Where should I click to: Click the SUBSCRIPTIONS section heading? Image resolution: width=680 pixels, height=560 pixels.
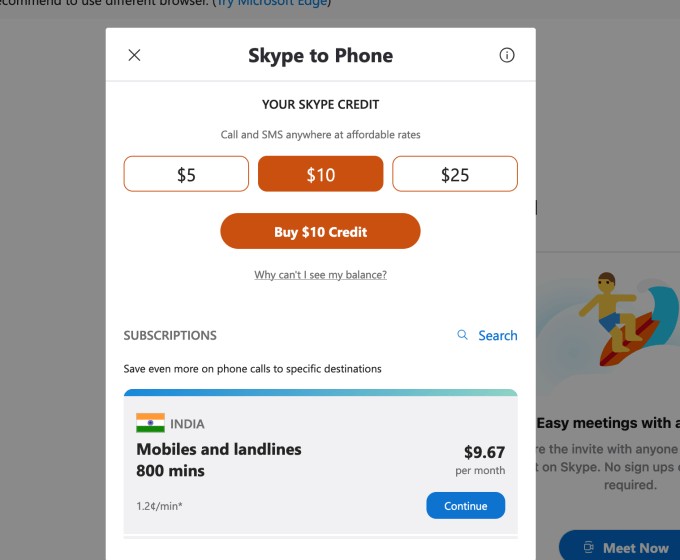click(x=170, y=336)
